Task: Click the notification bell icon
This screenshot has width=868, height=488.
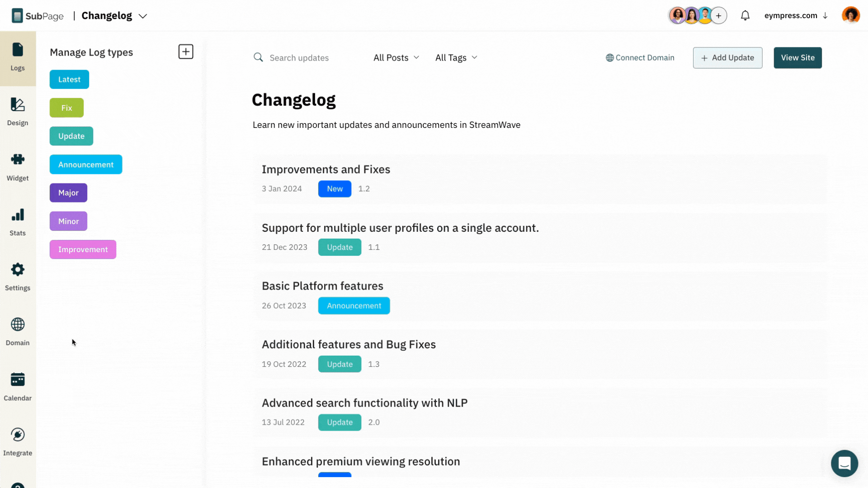Action: coord(745,16)
